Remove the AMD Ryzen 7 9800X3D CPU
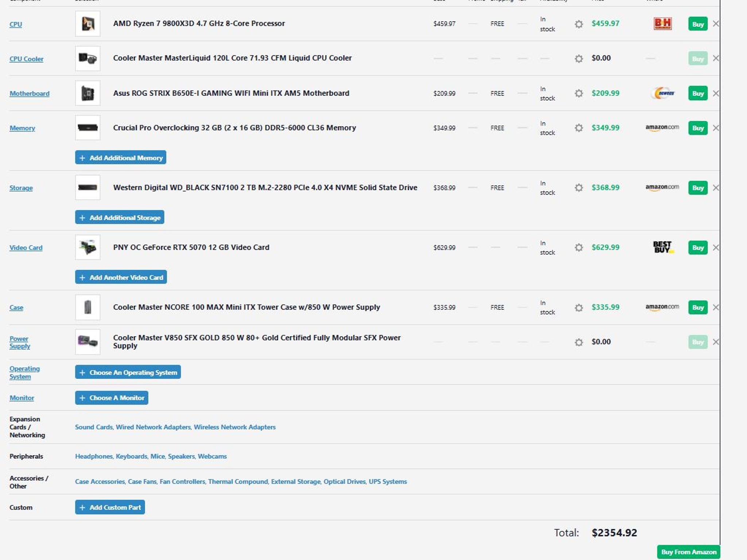This screenshot has width=747, height=560. [716, 24]
